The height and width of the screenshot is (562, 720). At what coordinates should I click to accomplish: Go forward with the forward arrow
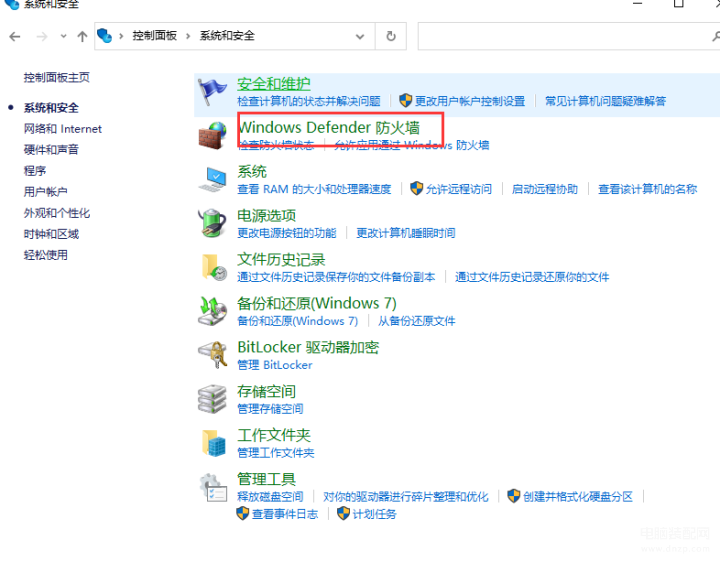click(x=41, y=36)
